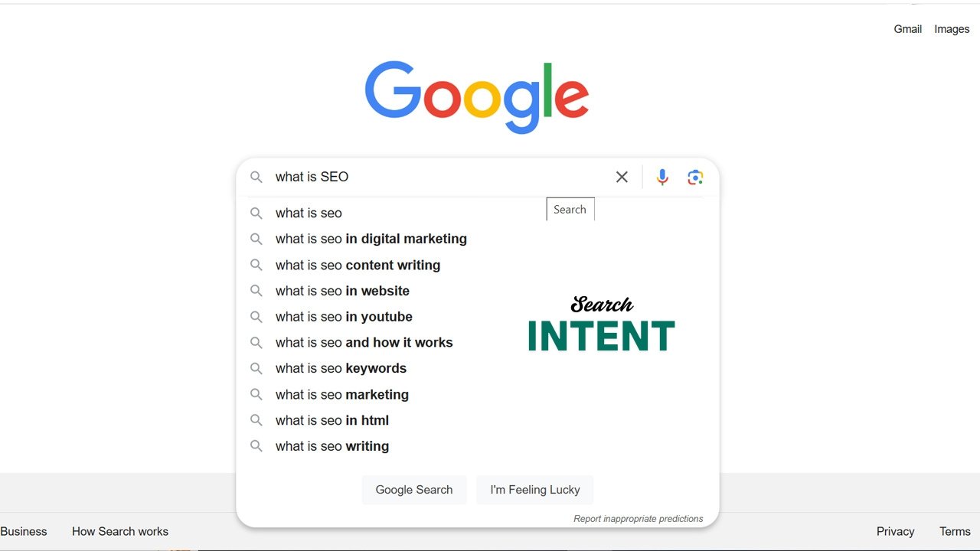980x551 pixels.
Task: Select suggestion 'what is seo and how it works'
Action: [x=364, y=342]
